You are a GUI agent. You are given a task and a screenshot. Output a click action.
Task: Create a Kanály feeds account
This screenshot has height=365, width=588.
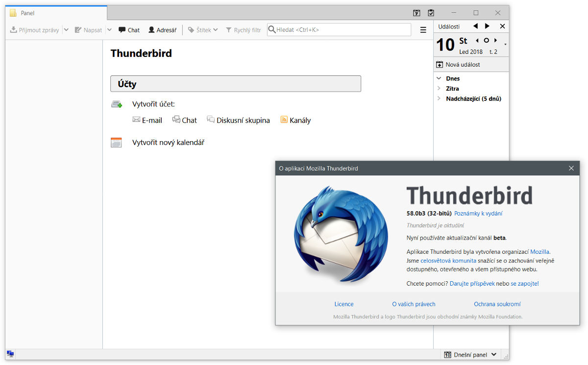click(x=295, y=120)
